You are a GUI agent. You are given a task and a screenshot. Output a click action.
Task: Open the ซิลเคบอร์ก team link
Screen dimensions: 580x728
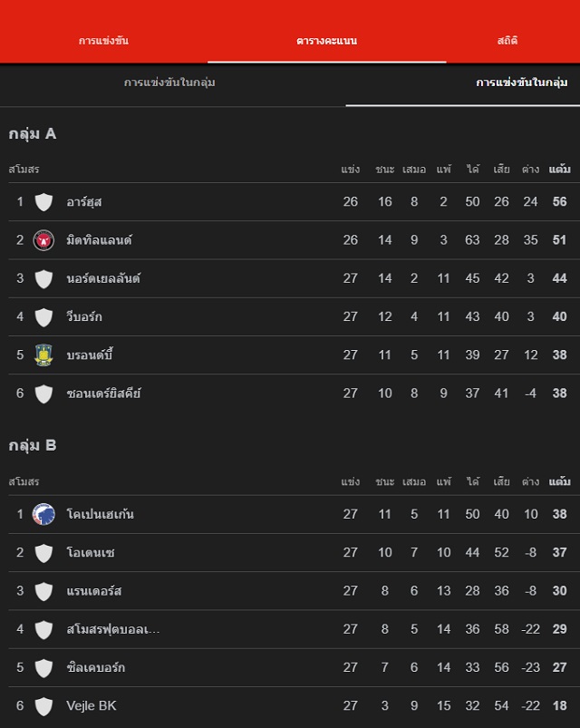point(96,668)
